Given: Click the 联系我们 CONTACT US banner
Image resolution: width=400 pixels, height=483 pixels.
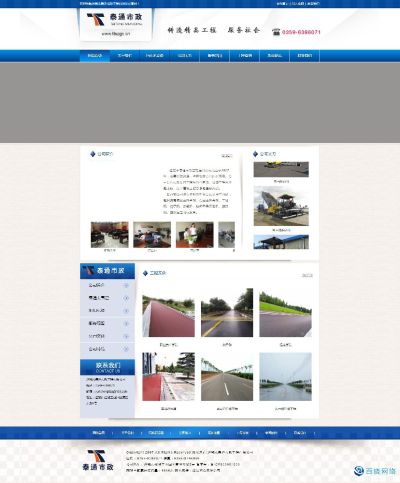Looking at the screenshot, I should [107, 367].
